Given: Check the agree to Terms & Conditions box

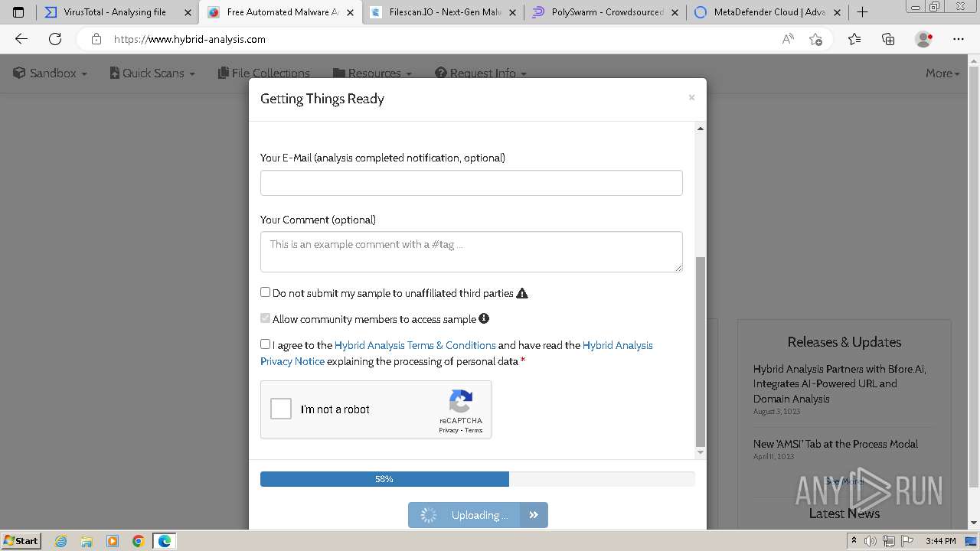Looking at the screenshot, I should click(265, 344).
